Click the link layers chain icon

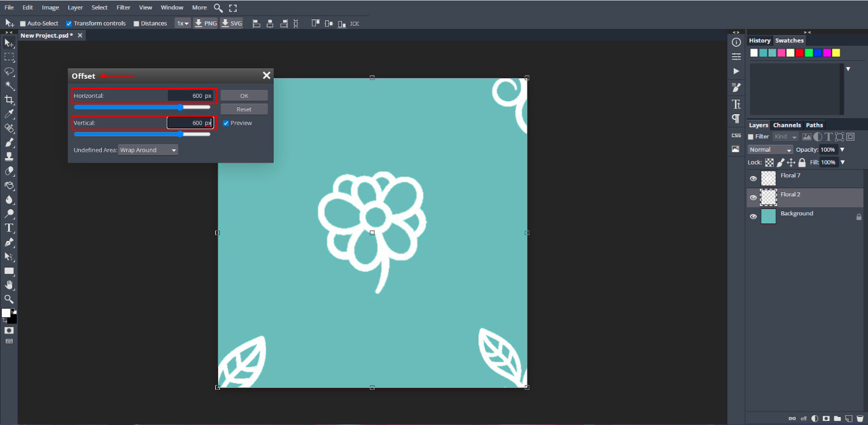point(793,418)
